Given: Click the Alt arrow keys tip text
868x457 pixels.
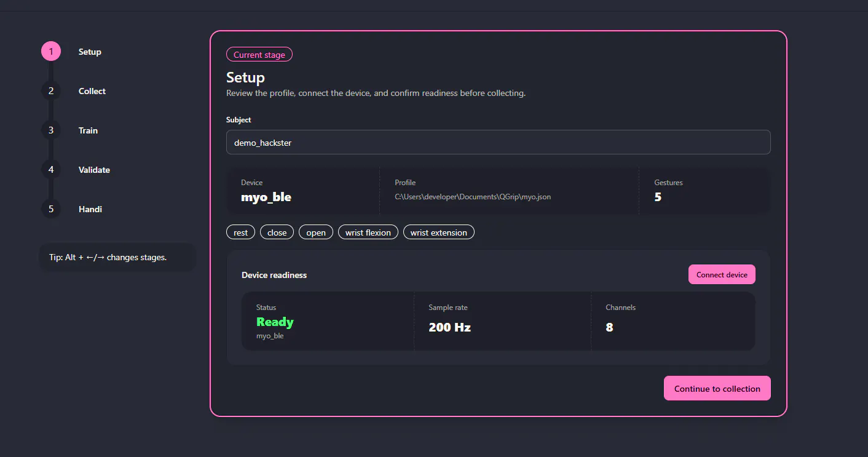Looking at the screenshot, I should [108, 257].
